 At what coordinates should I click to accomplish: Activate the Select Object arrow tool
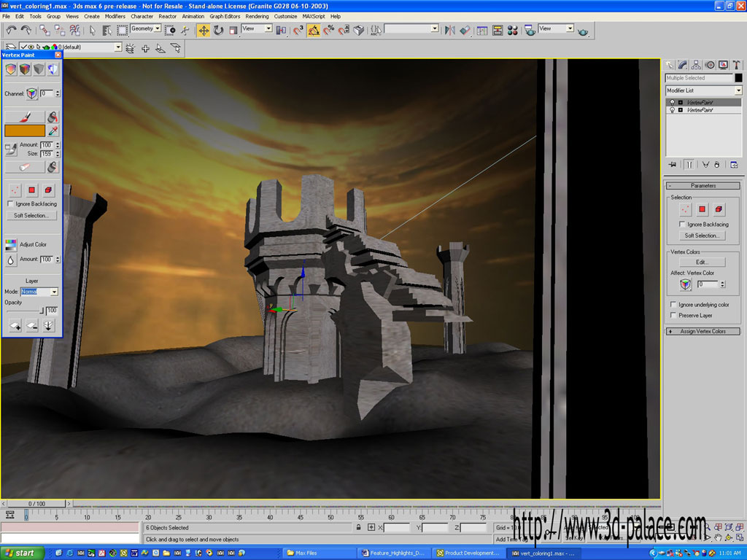tap(93, 31)
